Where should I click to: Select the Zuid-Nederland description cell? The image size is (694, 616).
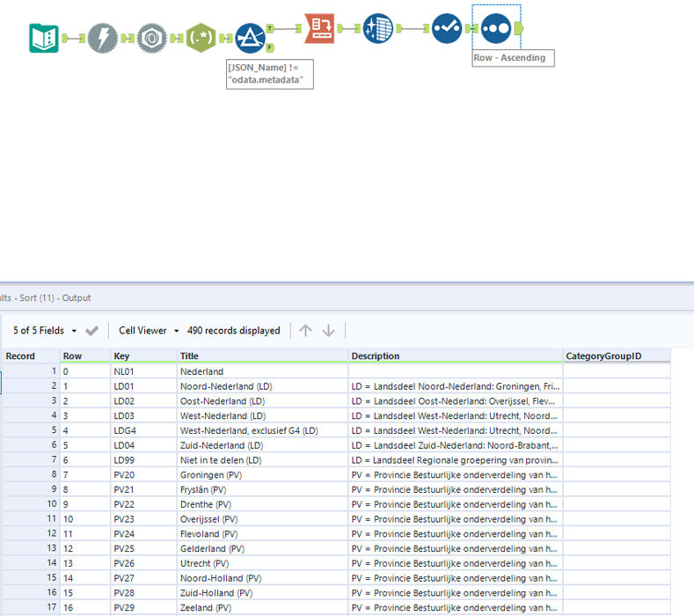456,445
